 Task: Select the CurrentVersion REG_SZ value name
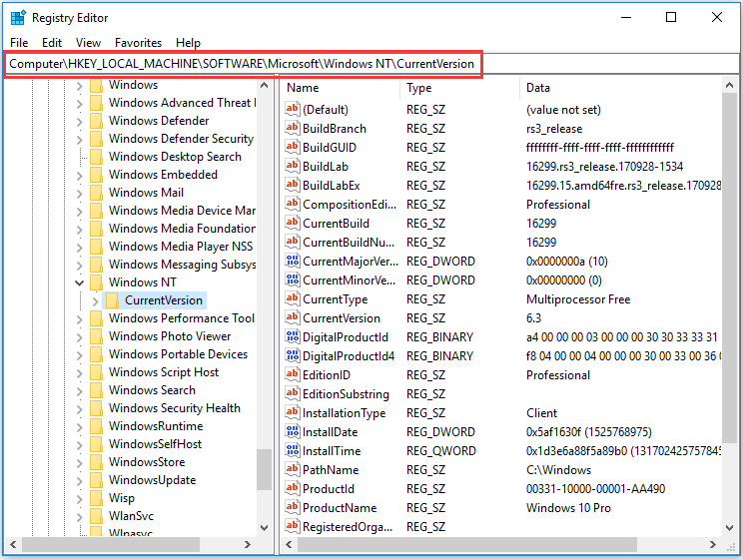[342, 317]
